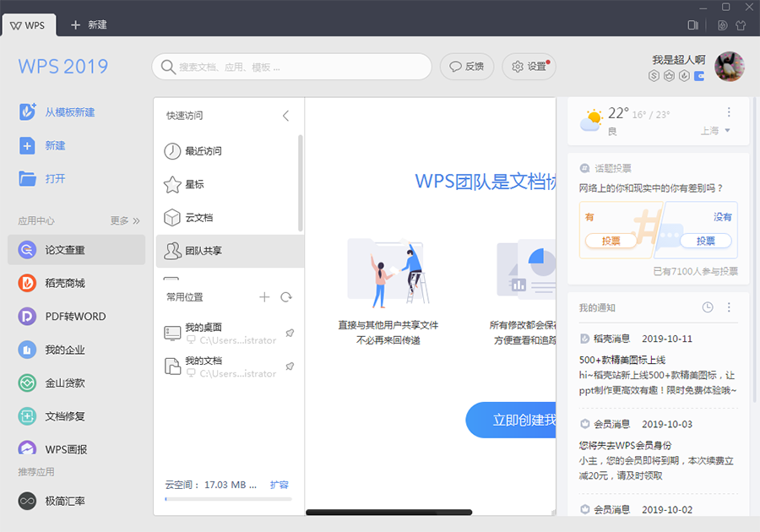Collapse the 快速访问 panel
The width and height of the screenshot is (760, 532).
285,116
